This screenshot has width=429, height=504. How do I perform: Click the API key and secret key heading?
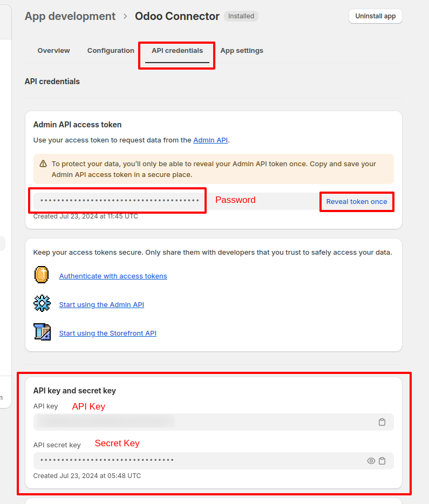click(x=74, y=391)
